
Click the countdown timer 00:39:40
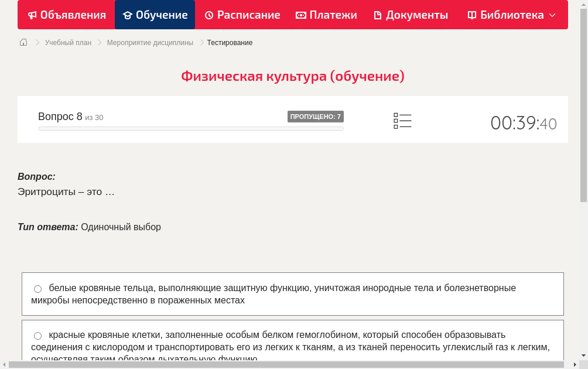524,123
